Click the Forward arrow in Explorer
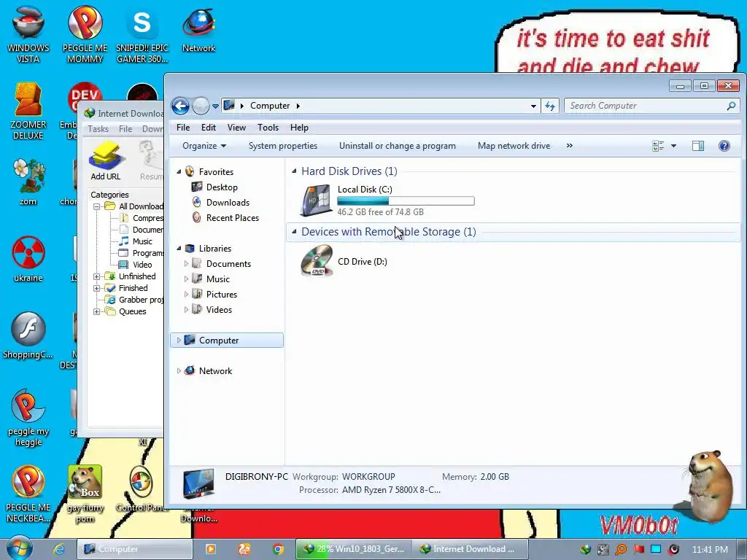 pos(201,106)
